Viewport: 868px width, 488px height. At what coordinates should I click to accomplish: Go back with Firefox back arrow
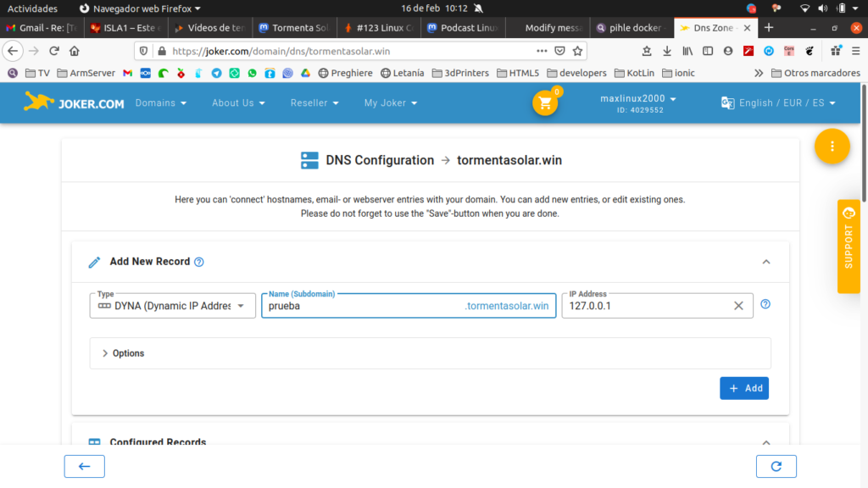click(x=13, y=51)
